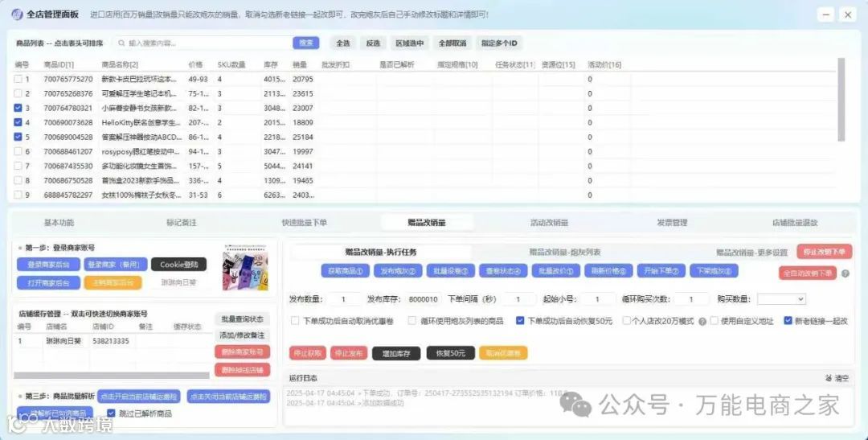Click 批量改价⑤ button
Image resolution: width=868 pixels, height=440 pixels.
556,271
